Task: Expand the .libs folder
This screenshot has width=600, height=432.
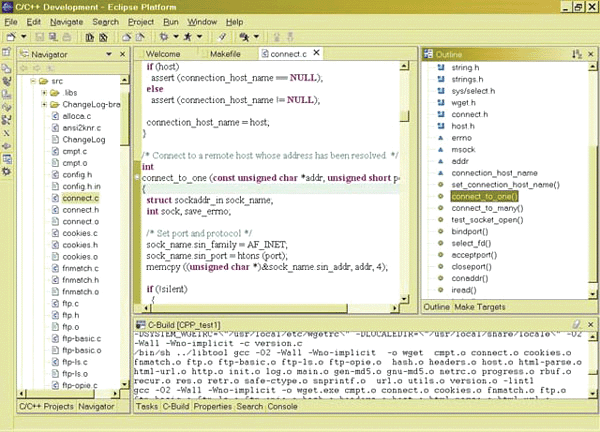Action: point(42,92)
